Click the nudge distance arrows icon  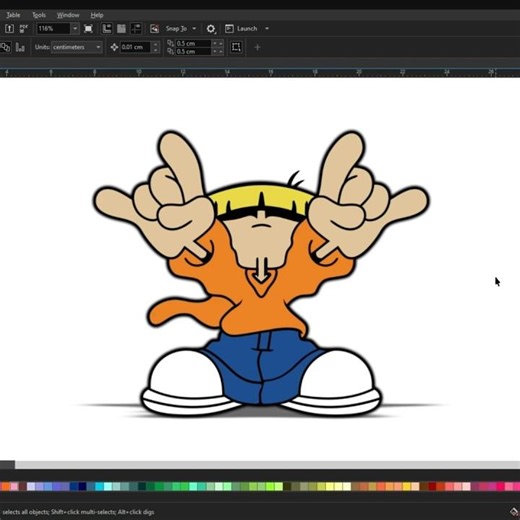[x=114, y=47]
